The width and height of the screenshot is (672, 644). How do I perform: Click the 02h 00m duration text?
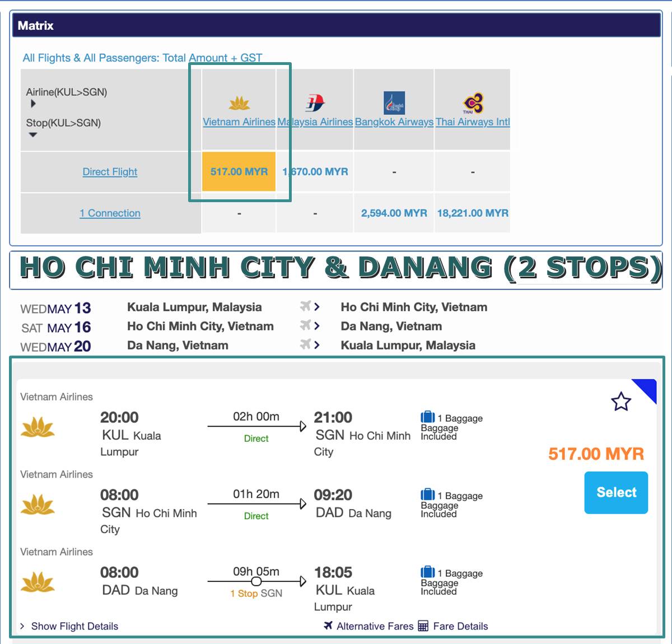point(256,416)
